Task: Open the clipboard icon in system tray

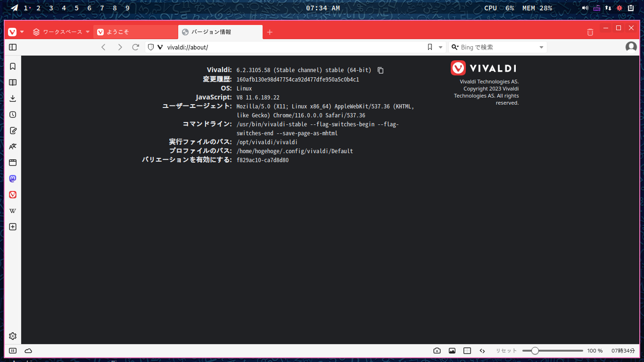Action: [631, 8]
